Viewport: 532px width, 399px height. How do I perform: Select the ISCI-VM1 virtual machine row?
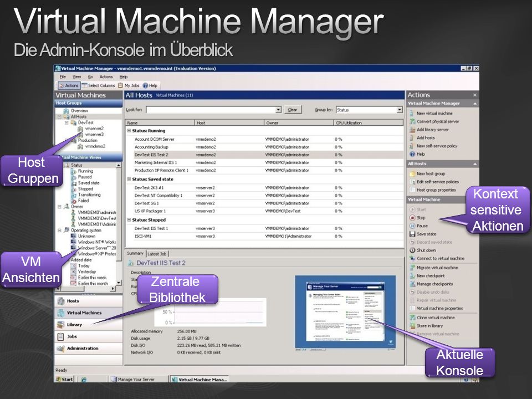[264, 236]
